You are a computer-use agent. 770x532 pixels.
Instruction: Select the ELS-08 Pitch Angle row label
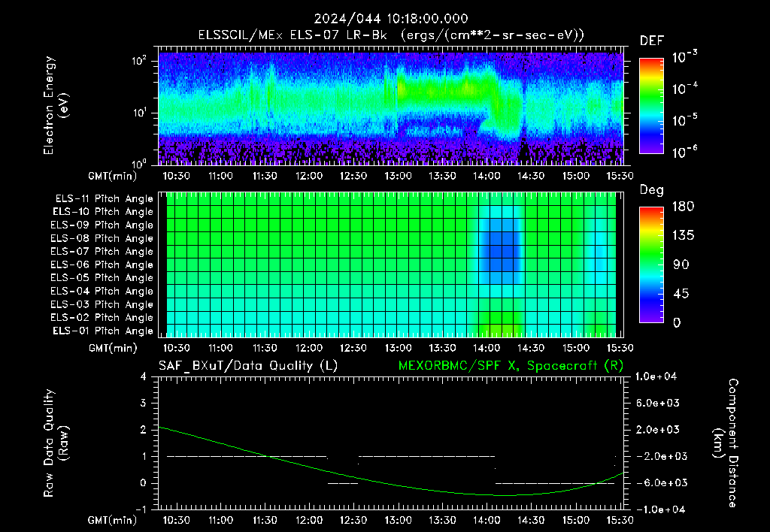pos(102,238)
